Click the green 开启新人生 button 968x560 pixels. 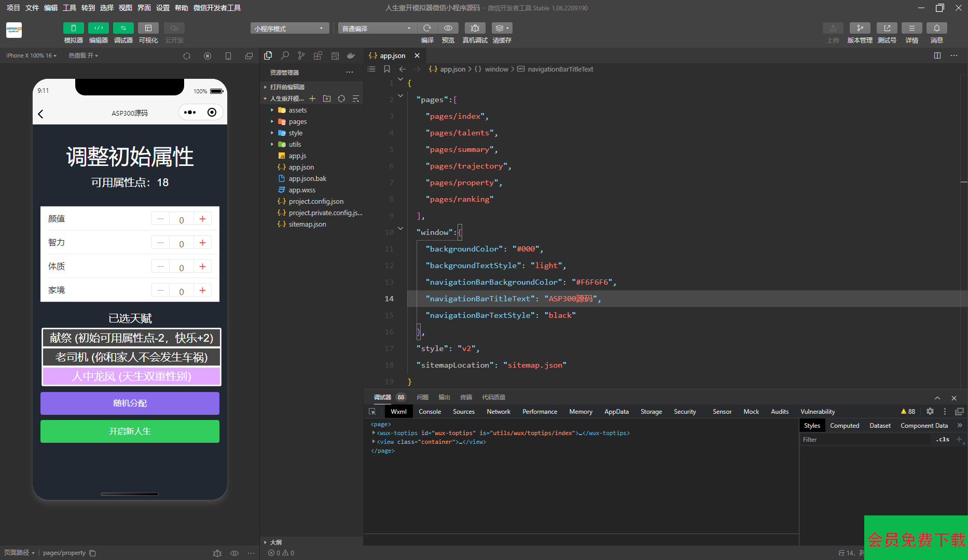[130, 431]
